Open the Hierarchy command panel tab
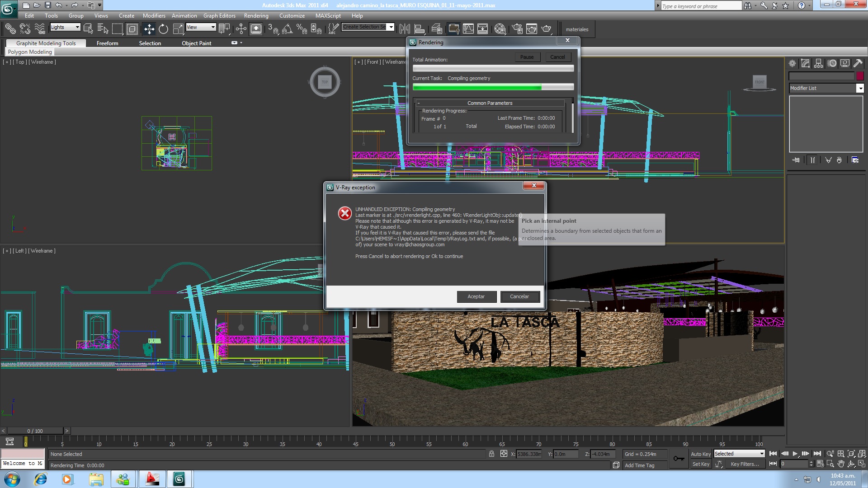The image size is (868, 488). pyautogui.click(x=818, y=64)
